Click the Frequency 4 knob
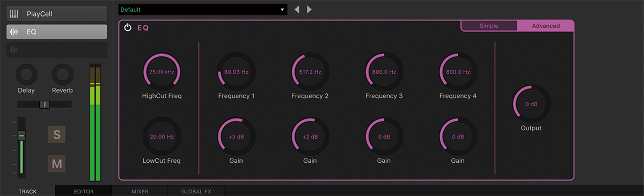The height and width of the screenshot is (196, 644). (x=458, y=71)
